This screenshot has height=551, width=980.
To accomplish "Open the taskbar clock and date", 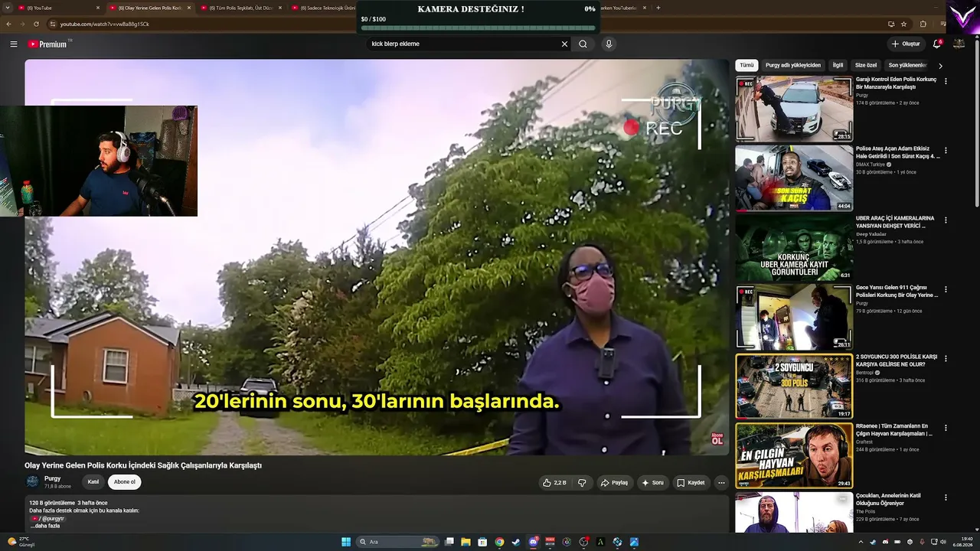I will point(962,542).
